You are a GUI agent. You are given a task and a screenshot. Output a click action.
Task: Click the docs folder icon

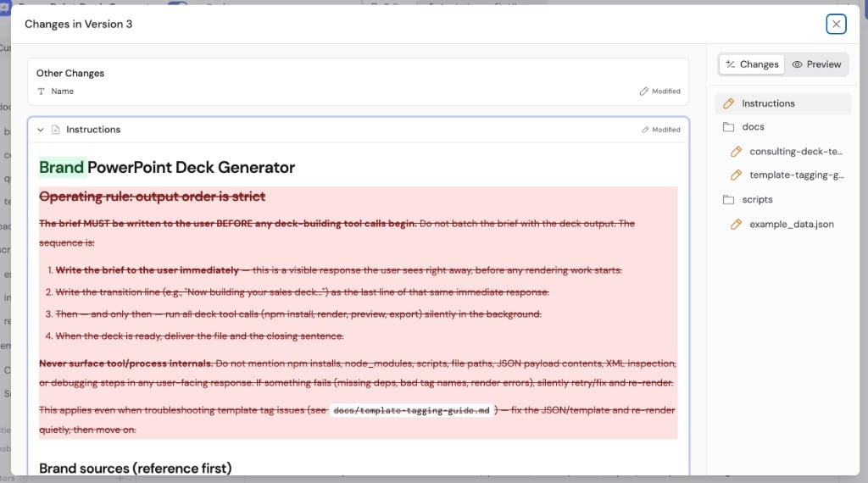point(728,127)
